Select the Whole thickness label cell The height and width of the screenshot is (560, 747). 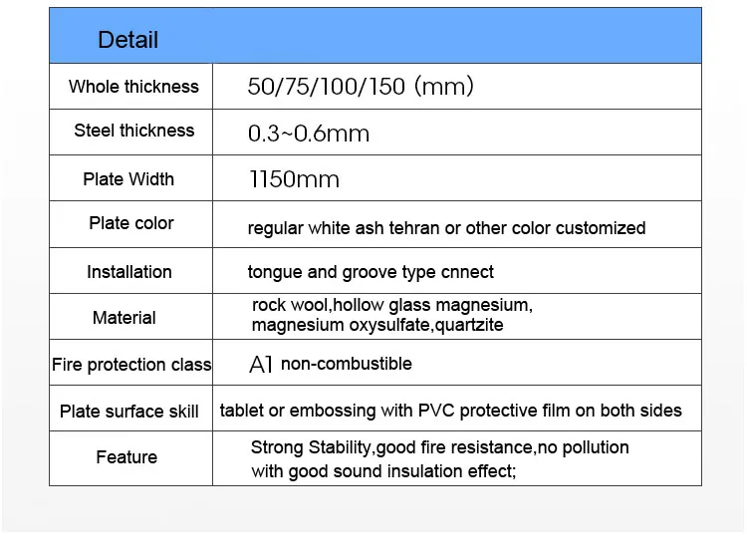(x=133, y=87)
